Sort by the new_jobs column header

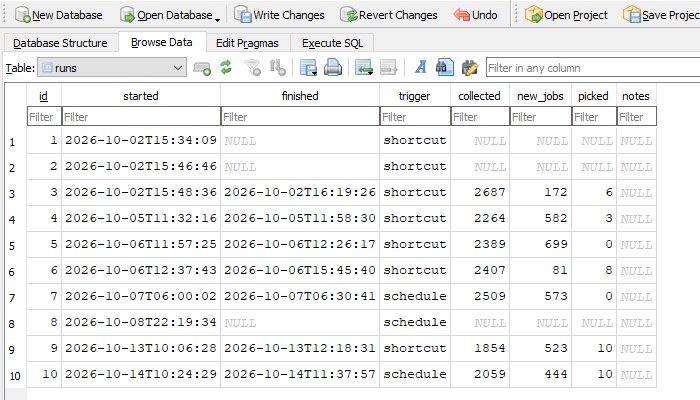click(541, 96)
